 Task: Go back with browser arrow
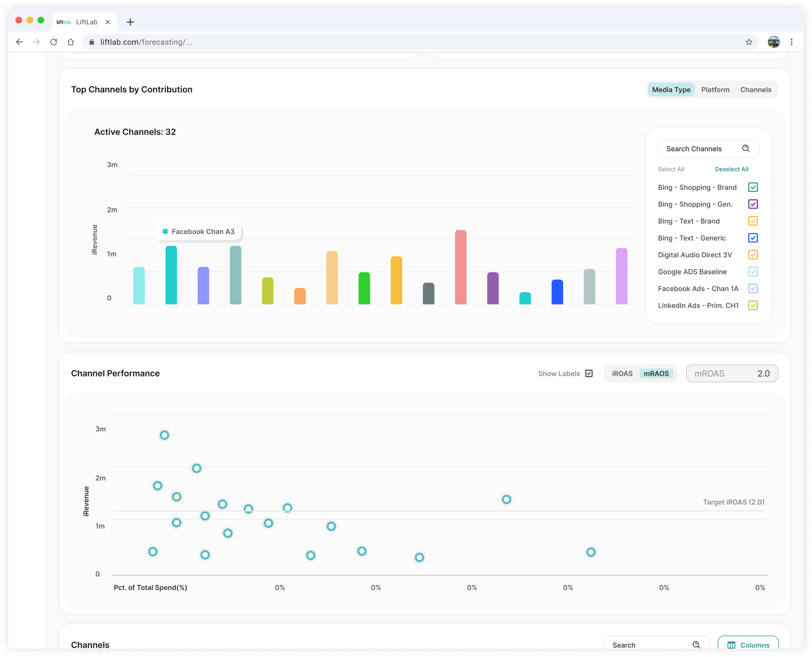[x=19, y=42]
